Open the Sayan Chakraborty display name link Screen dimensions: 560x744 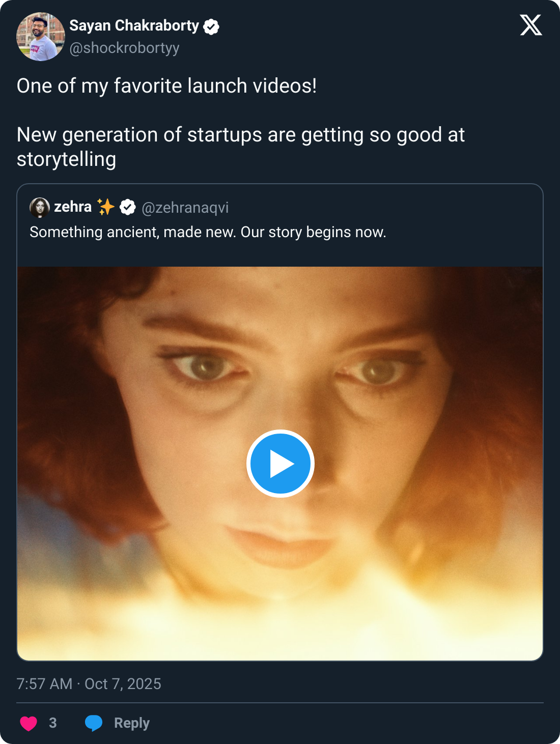coord(134,25)
